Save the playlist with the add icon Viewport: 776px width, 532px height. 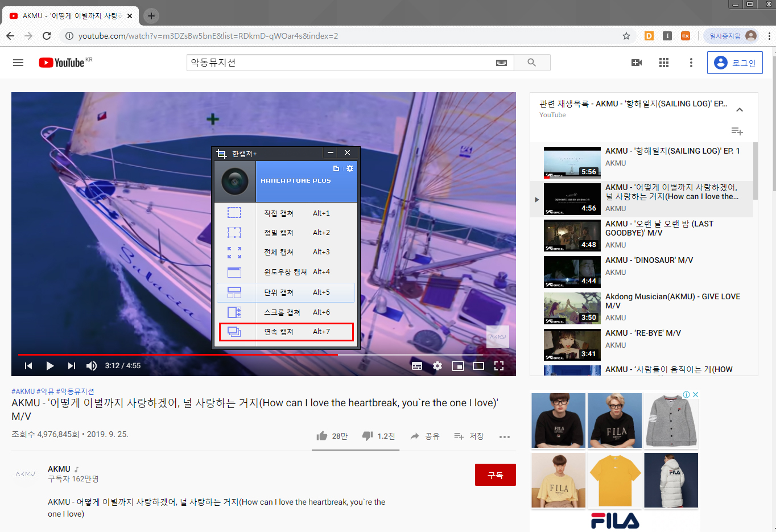[x=737, y=131]
